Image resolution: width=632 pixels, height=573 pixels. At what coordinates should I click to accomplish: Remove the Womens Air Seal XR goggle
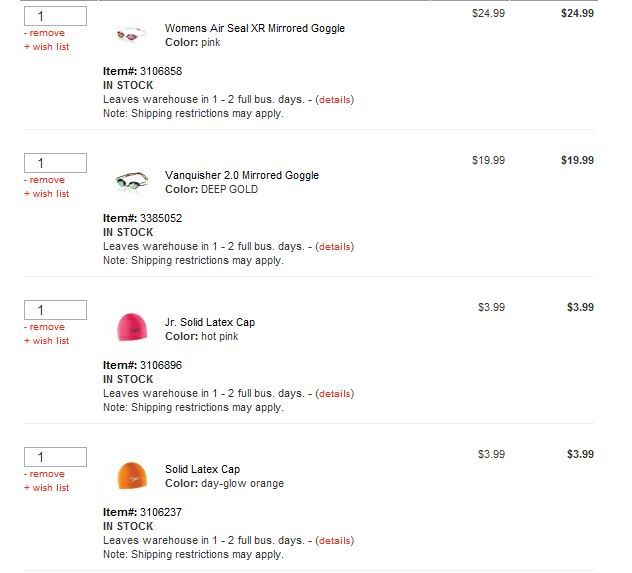pos(46,33)
